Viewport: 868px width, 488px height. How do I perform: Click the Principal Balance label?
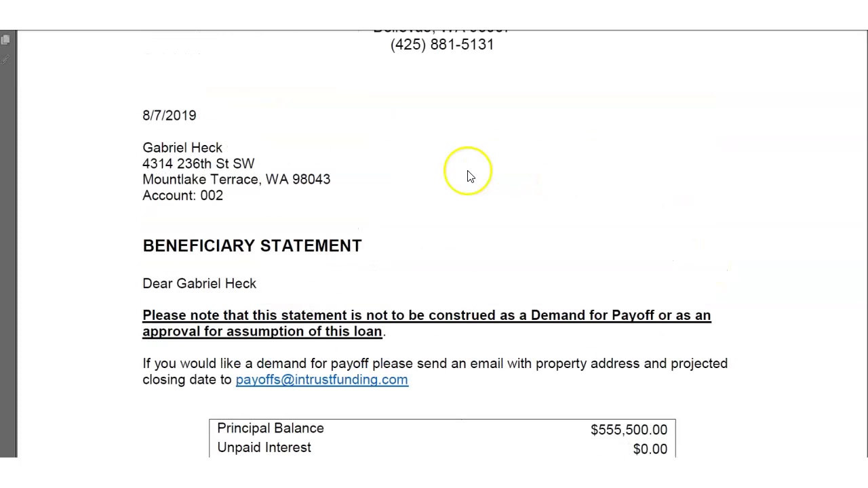(271, 428)
